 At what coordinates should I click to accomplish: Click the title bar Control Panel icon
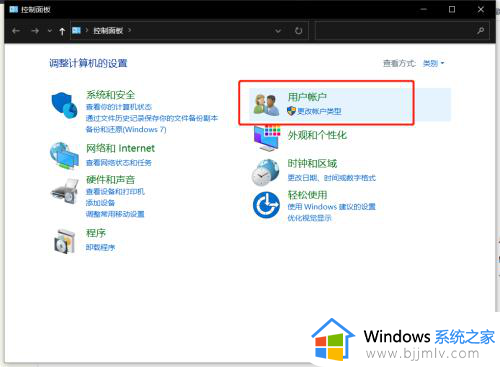click(14, 9)
